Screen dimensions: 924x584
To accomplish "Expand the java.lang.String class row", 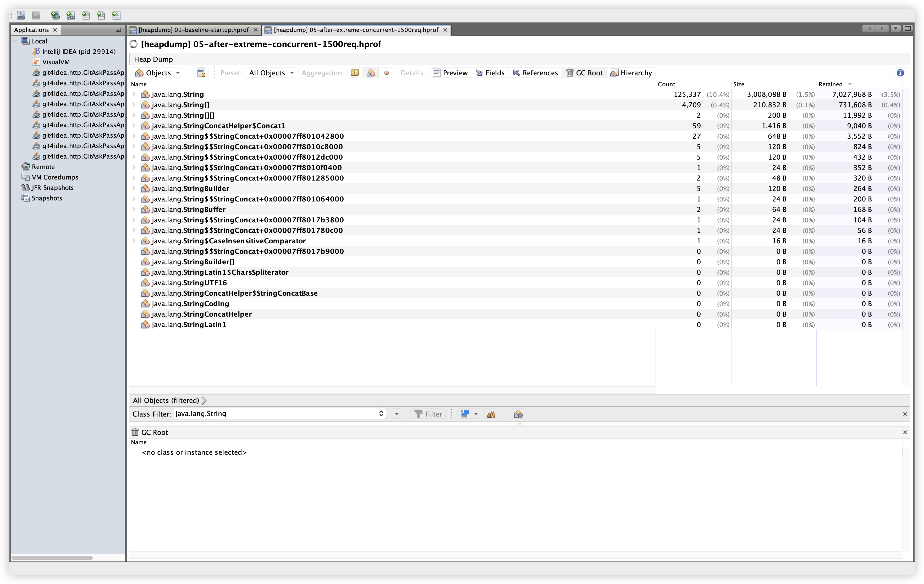I will pos(134,94).
